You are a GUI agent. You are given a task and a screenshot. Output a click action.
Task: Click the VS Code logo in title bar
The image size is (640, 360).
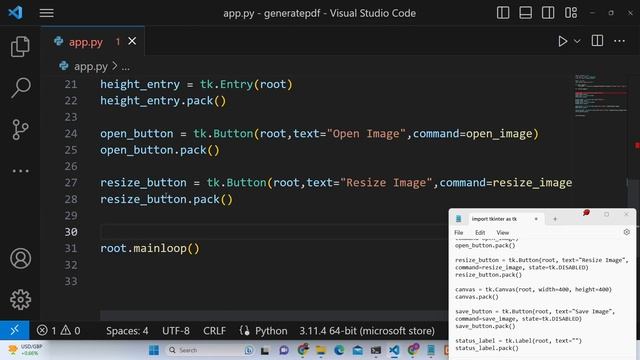(16, 13)
